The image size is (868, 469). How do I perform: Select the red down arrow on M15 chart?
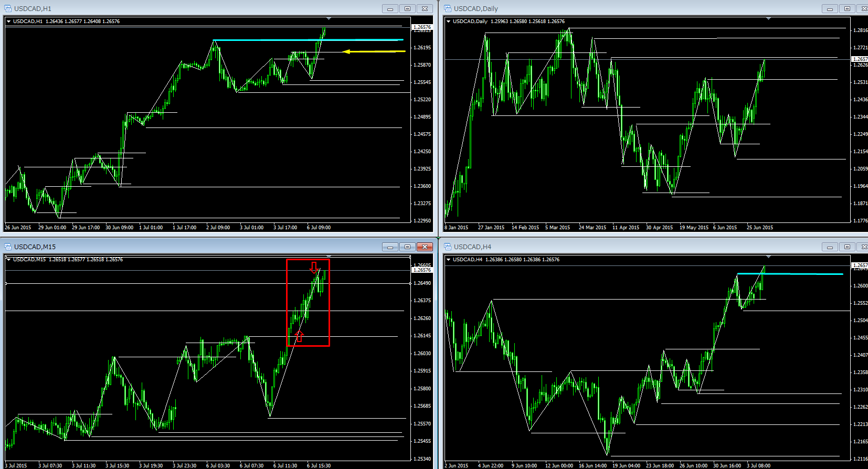point(314,268)
